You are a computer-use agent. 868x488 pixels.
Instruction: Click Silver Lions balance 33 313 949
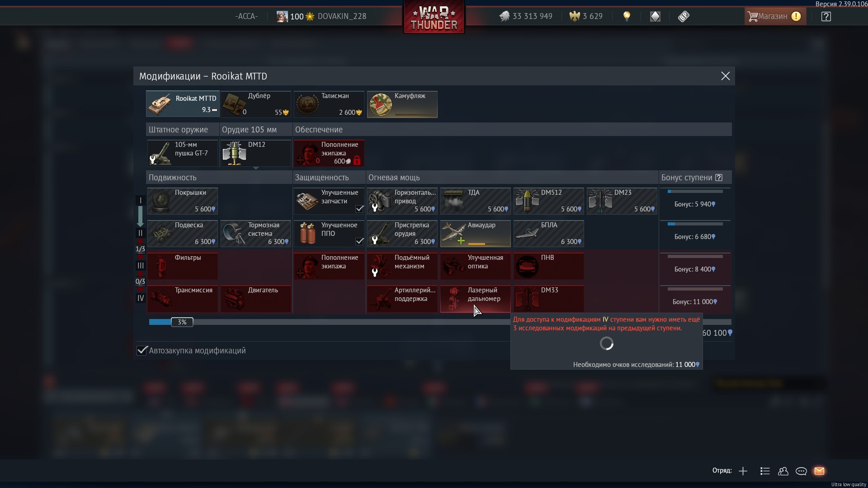(x=526, y=16)
